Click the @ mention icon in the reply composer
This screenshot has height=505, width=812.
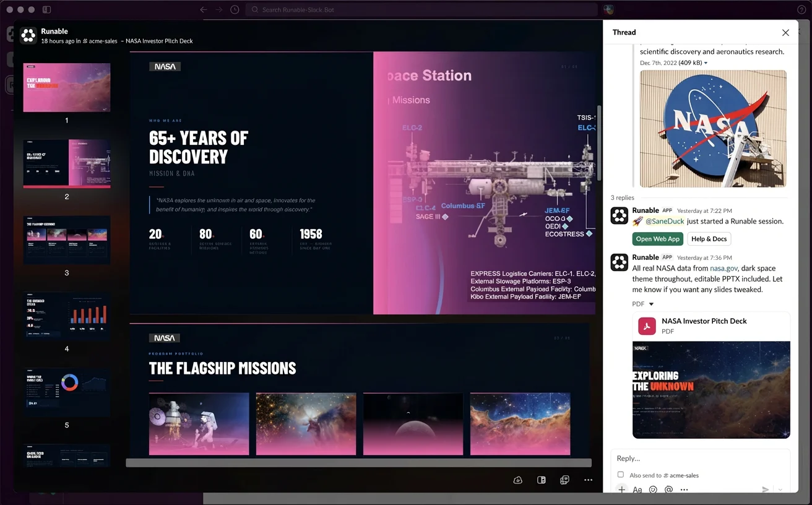click(668, 490)
